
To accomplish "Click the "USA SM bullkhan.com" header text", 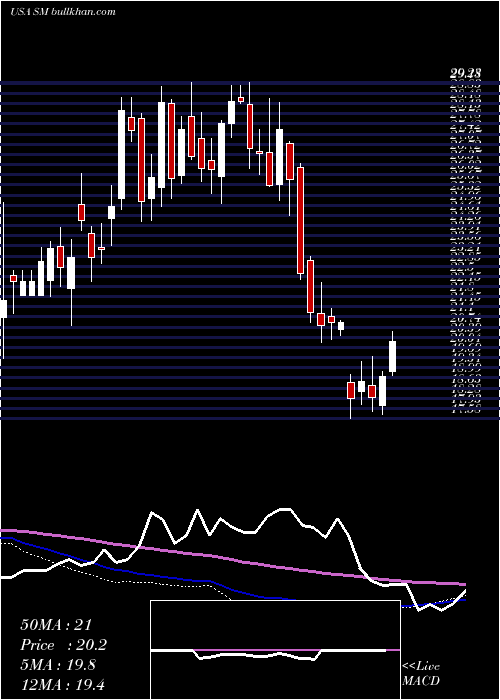I will coord(63,12).
